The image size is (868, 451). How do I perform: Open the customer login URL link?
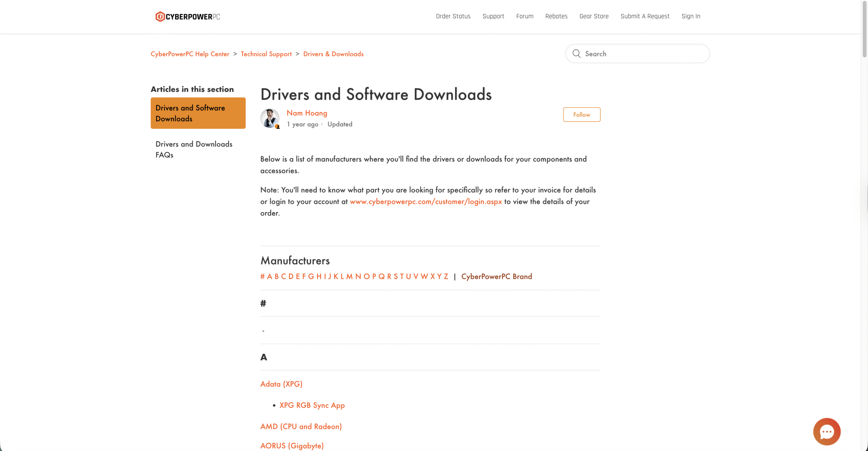tap(426, 201)
